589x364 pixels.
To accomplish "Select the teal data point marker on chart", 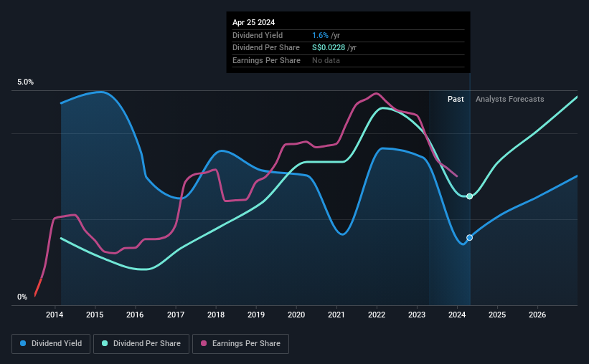I will click(469, 196).
